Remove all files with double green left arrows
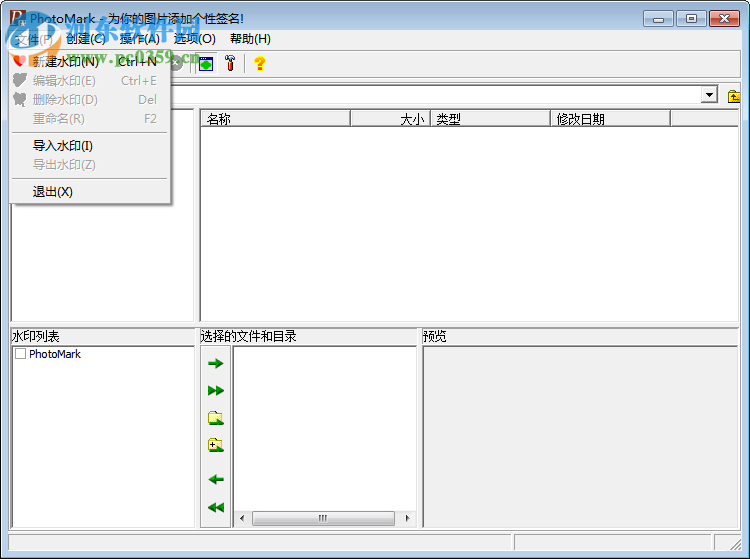 (216, 507)
